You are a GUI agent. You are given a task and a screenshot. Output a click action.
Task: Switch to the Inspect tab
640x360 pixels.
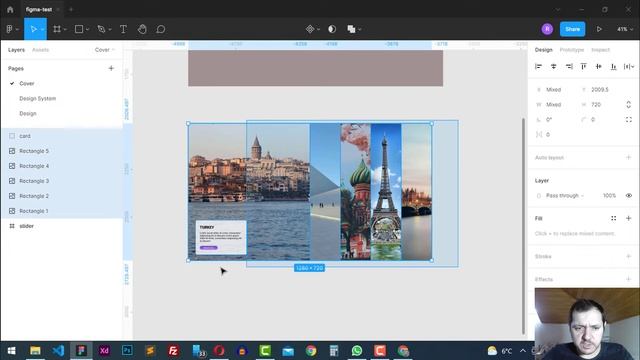pyautogui.click(x=600, y=50)
